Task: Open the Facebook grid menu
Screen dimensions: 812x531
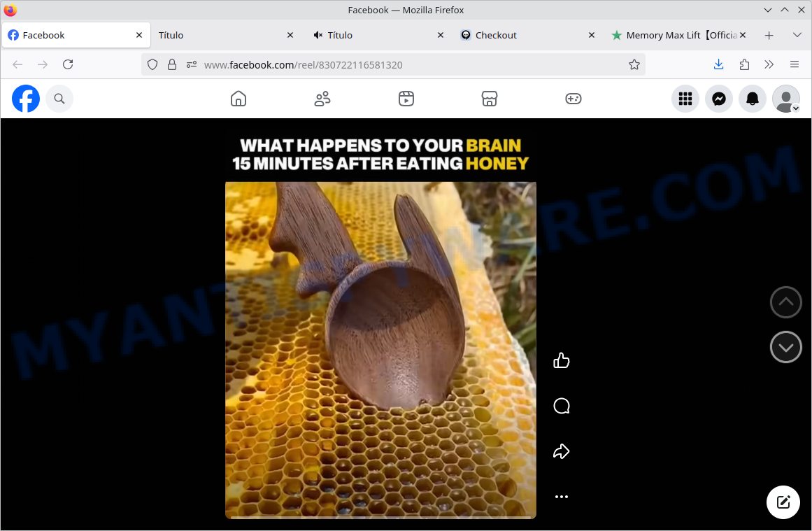Action: (685, 99)
